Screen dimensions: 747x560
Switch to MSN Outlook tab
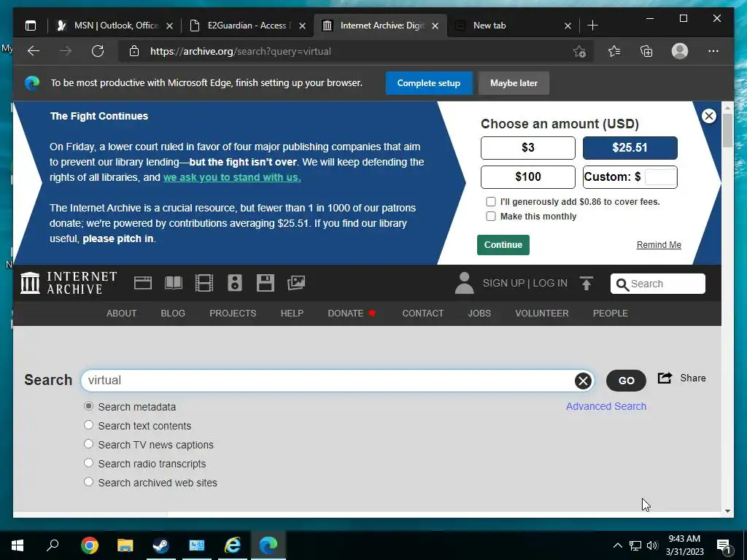[x=114, y=26]
